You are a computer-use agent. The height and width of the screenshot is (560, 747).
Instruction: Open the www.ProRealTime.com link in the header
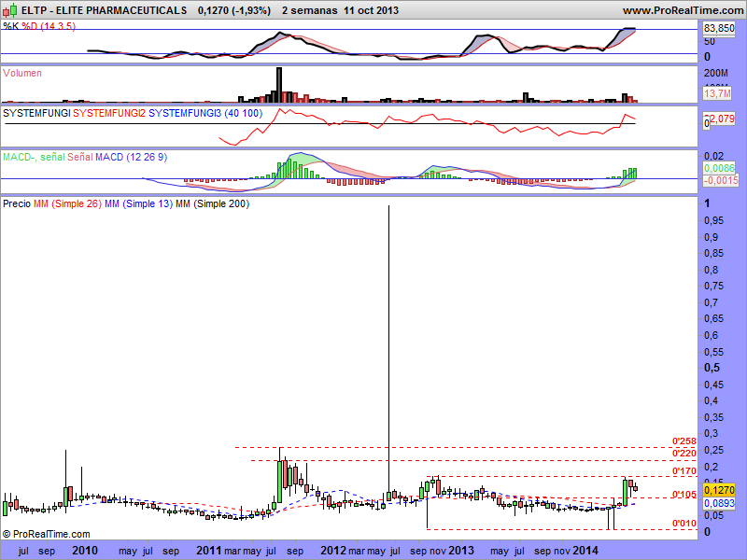pyautogui.click(x=683, y=10)
